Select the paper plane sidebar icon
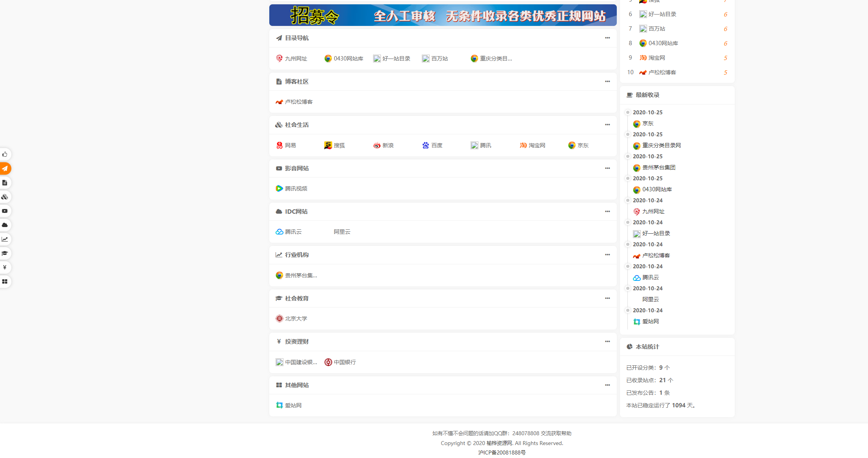868x458 pixels. pyautogui.click(x=5, y=169)
